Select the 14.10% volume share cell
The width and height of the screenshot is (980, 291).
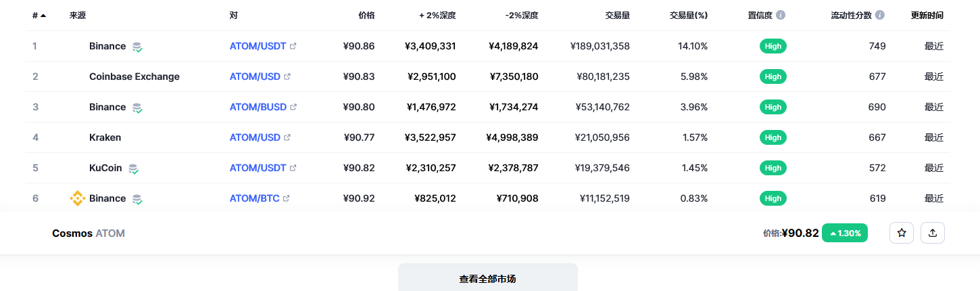(x=693, y=46)
